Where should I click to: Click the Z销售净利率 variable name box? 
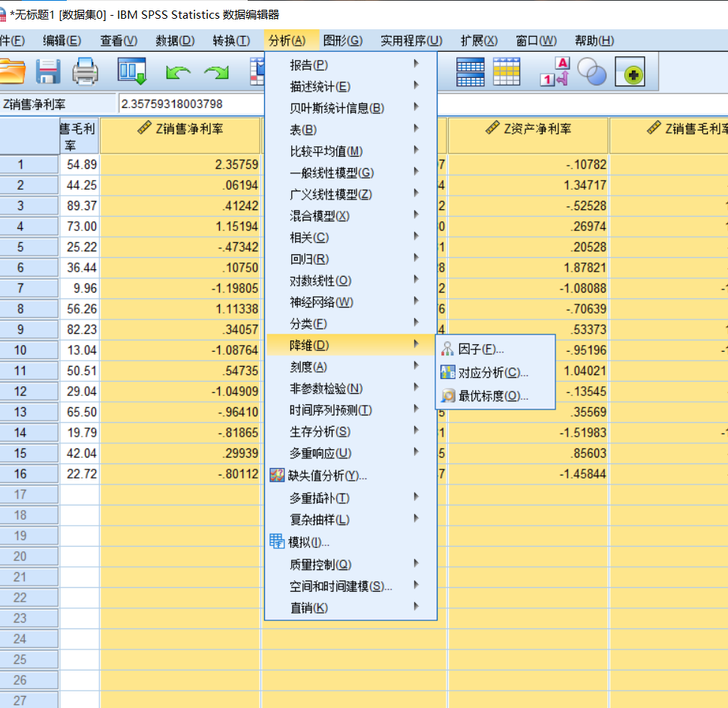(x=57, y=104)
